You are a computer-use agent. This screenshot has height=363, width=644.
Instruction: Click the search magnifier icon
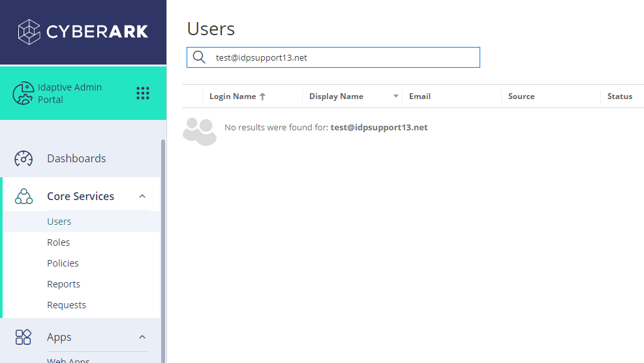[x=199, y=57]
